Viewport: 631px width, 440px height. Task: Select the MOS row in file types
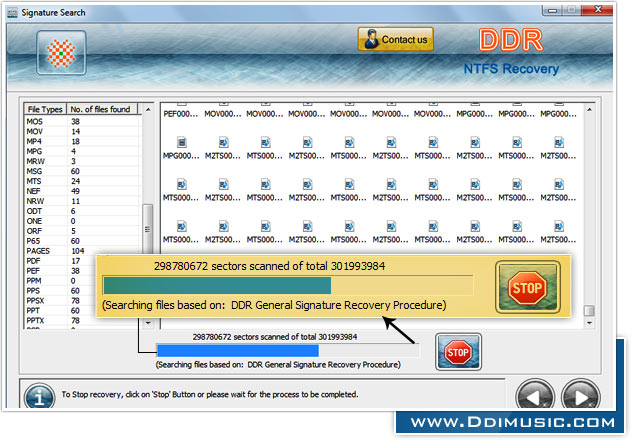tap(82, 121)
